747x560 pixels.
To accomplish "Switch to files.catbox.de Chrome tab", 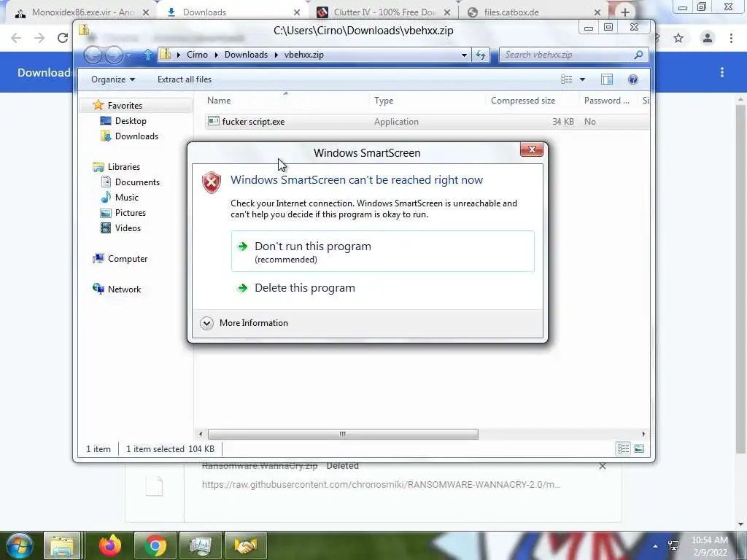I will coord(535,12).
